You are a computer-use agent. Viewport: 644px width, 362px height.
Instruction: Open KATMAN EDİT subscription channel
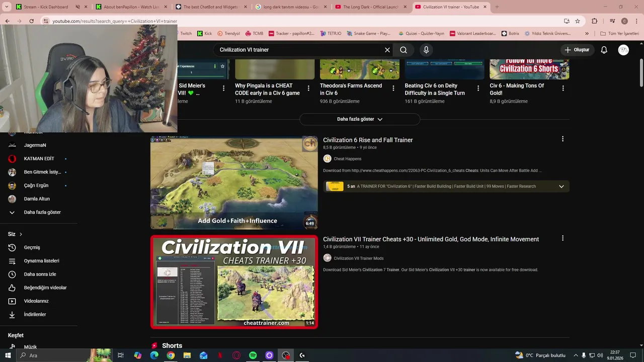pyautogui.click(x=39, y=159)
